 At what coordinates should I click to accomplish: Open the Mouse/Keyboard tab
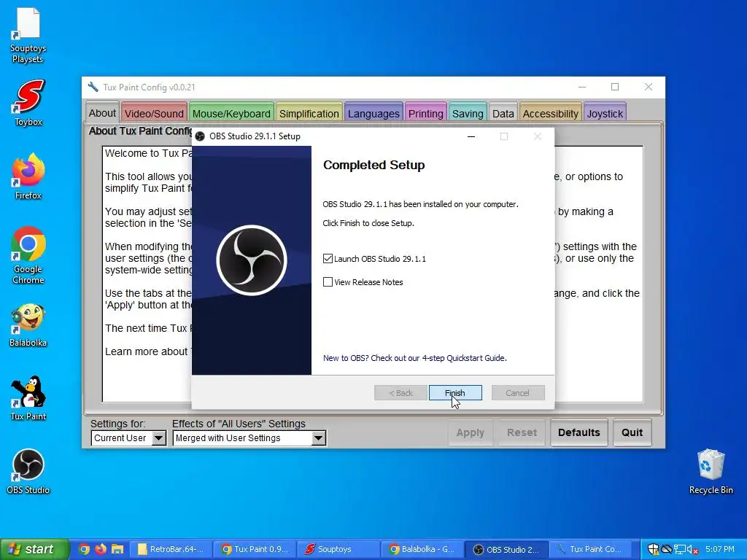pos(231,113)
